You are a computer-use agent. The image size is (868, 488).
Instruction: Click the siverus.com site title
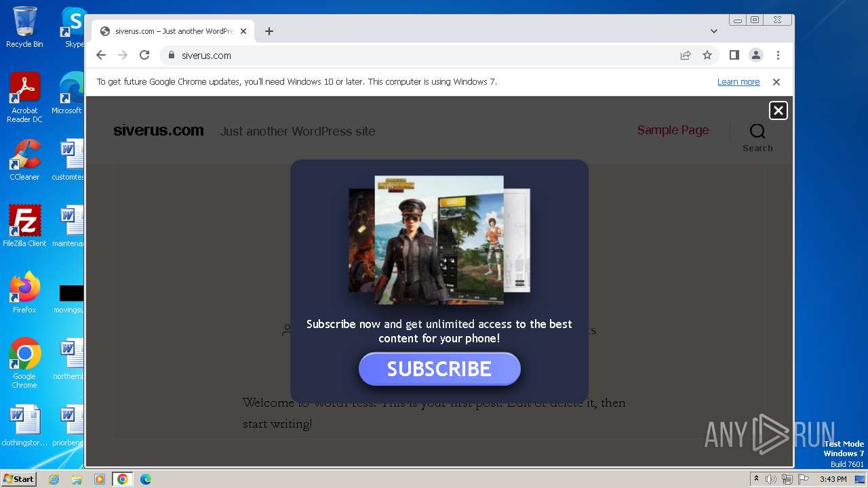[x=159, y=131]
